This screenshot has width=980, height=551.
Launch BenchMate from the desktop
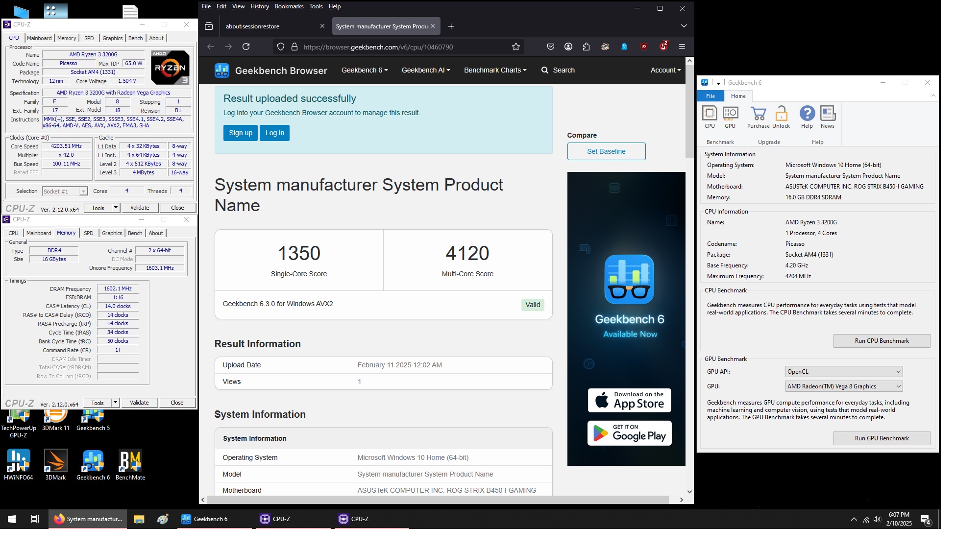[x=130, y=464]
